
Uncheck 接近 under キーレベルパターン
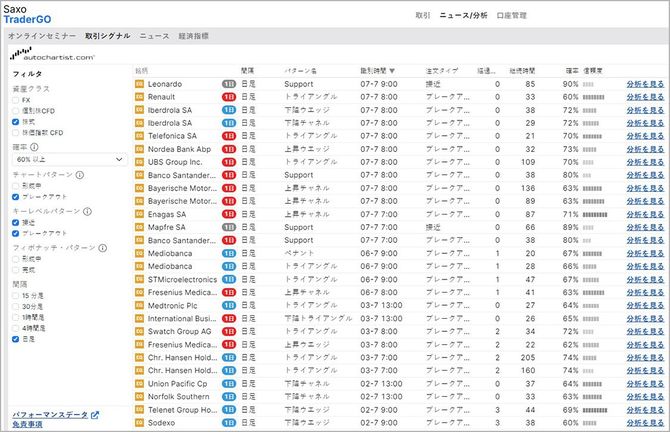[x=16, y=222]
